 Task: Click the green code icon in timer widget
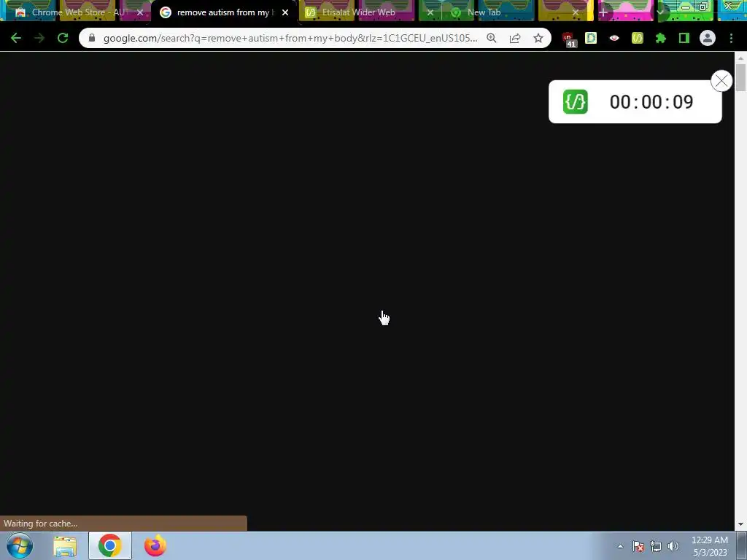[575, 102]
